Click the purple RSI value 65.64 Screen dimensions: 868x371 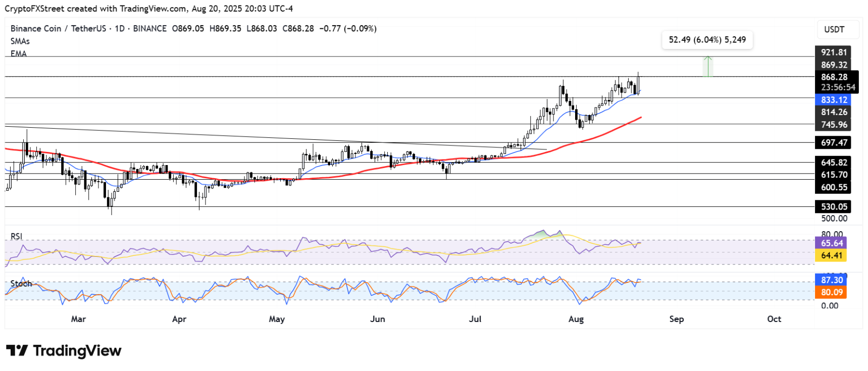[832, 243]
